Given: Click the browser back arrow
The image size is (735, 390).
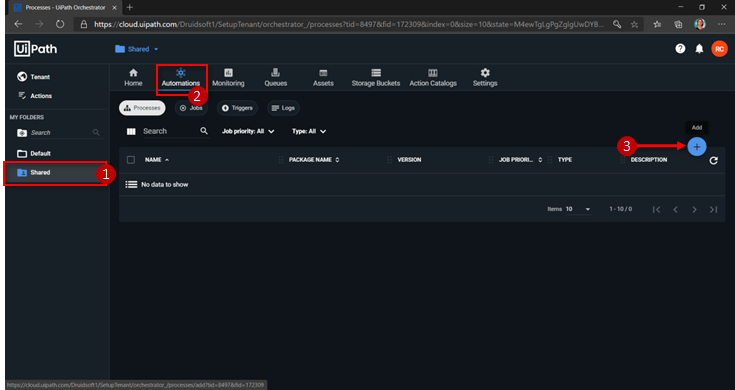Looking at the screenshot, I should click(18, 24).
